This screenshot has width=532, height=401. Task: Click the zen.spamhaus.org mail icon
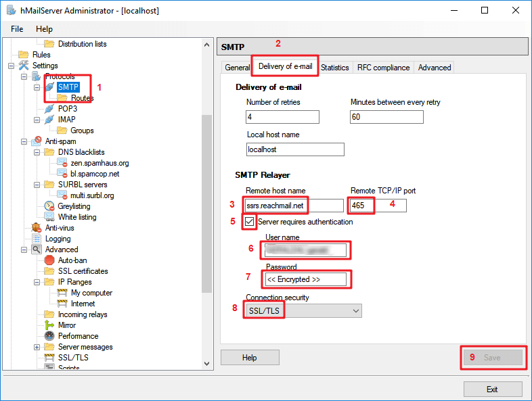click(62, 163)
